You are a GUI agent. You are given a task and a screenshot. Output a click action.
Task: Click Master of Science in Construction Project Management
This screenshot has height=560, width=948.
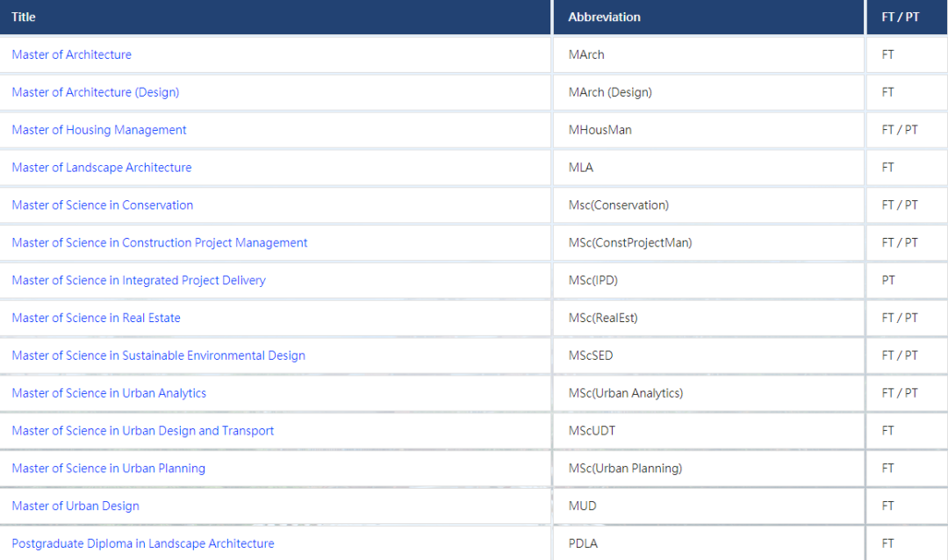click(x=160, y=243)
